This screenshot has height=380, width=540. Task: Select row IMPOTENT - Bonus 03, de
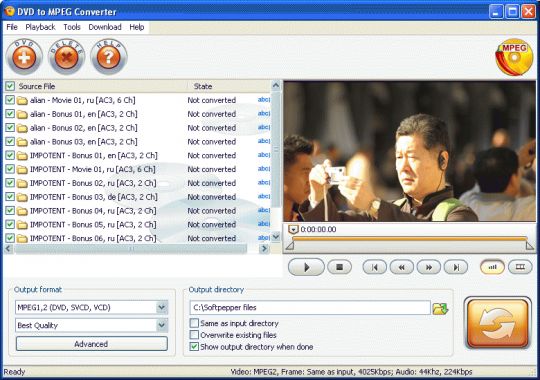[x=138, y=197]
